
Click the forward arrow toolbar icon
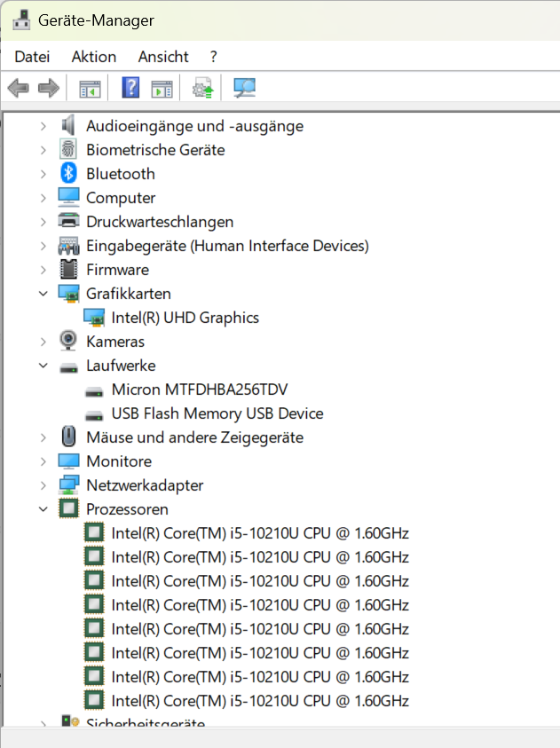pyautogui.click(x=48, y=88)
